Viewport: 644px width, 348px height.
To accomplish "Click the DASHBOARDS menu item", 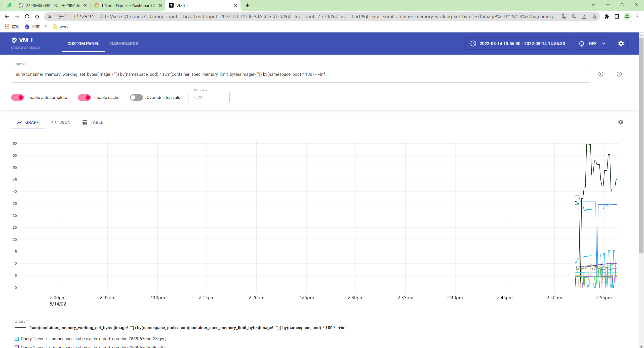I will [124, 43].
